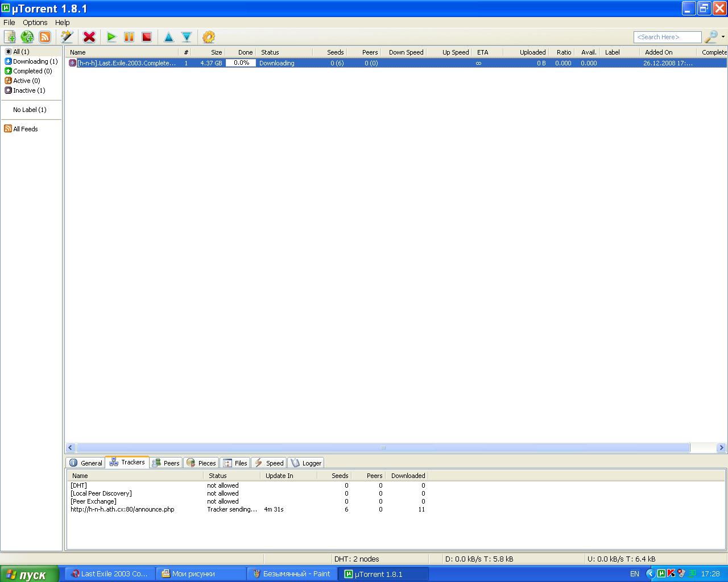Sort by Seeds column header in torrent list
This screenshot has width=728, height=582.
[x=330, y=52]
